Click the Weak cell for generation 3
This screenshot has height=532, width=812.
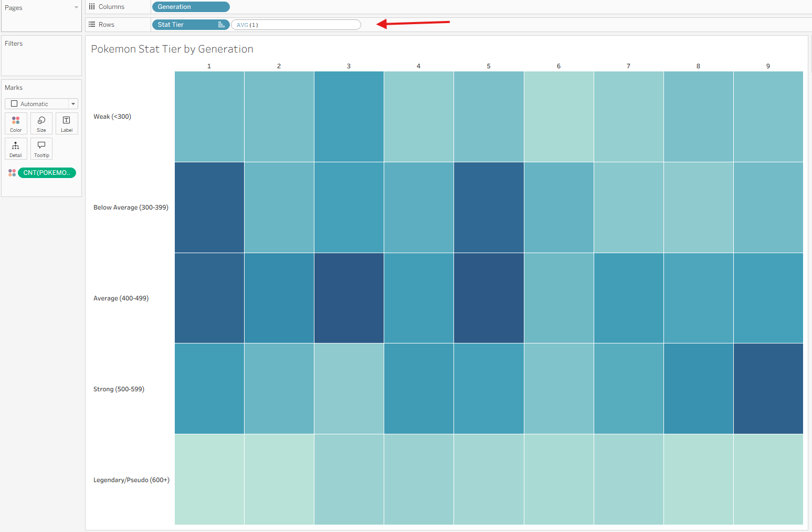[x=349, y=117]
